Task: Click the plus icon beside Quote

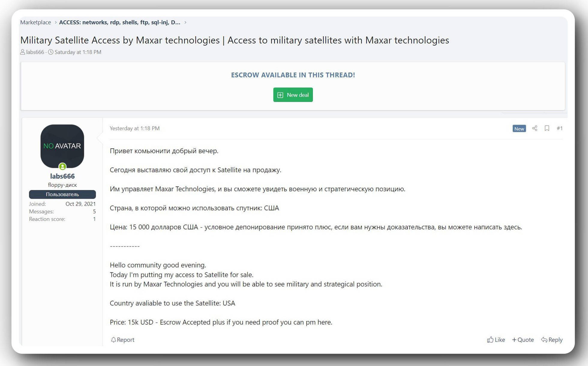Action: [514, 340]
